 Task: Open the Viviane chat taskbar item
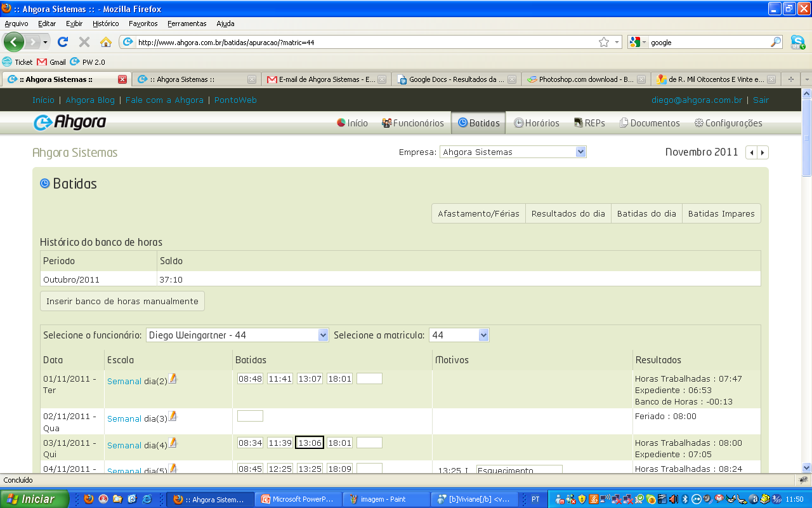(x=474, y=499)
